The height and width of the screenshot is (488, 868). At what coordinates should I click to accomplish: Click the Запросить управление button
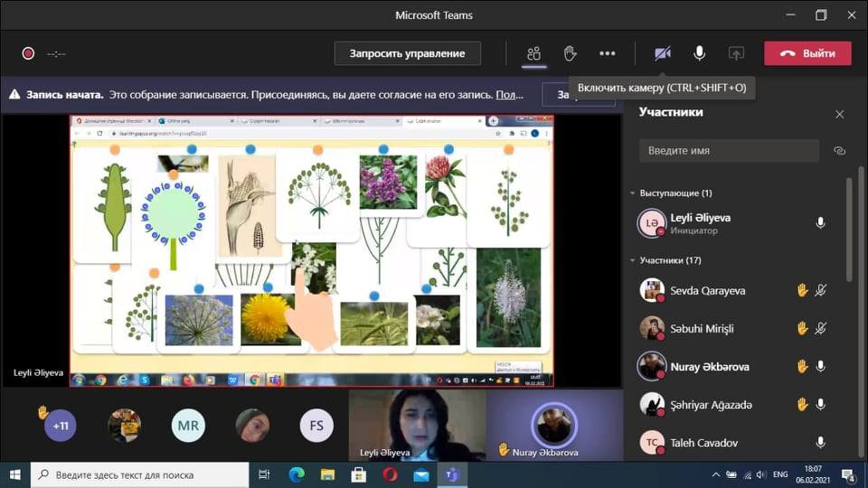point(407,53)
